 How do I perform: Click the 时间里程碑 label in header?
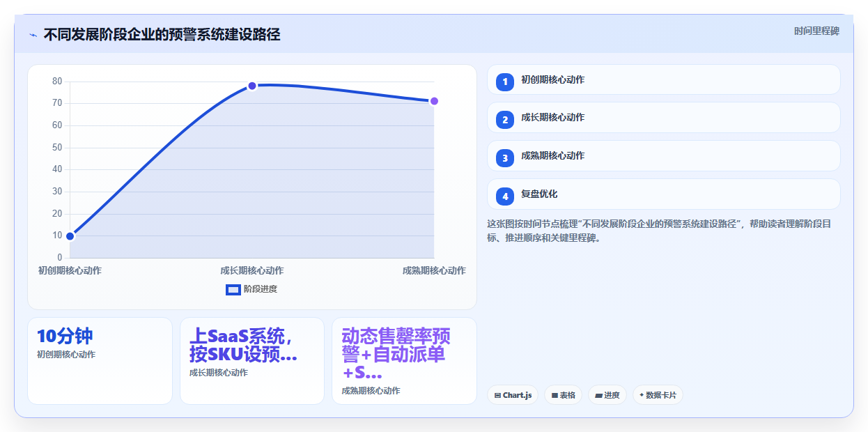tap(816, 31)
